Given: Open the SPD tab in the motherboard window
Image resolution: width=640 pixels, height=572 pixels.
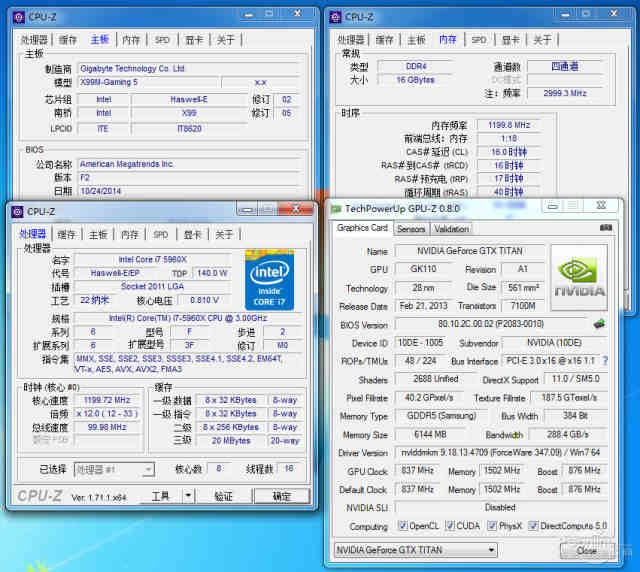Looking at the screenshot, I should [162, 40].
